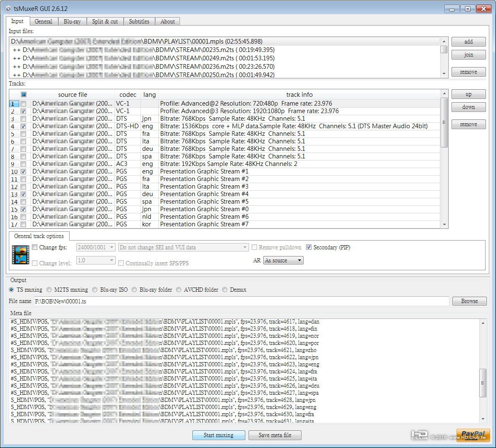Select the M2TS muxing output option
Viewport: 496px width, 448px height.
tap(49, 290)
